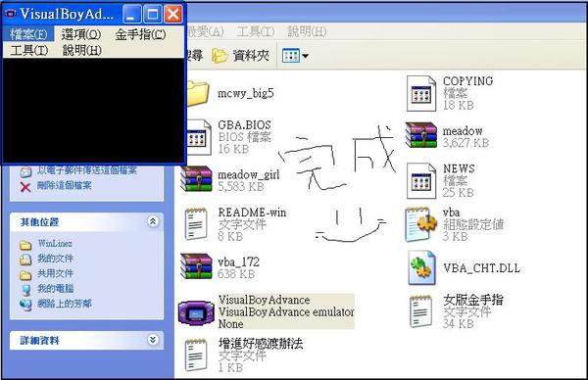The height and width of the screenshot is (380, 588).
Task: Open 共用文件 Shared Documents link
Action: point(55,273)
